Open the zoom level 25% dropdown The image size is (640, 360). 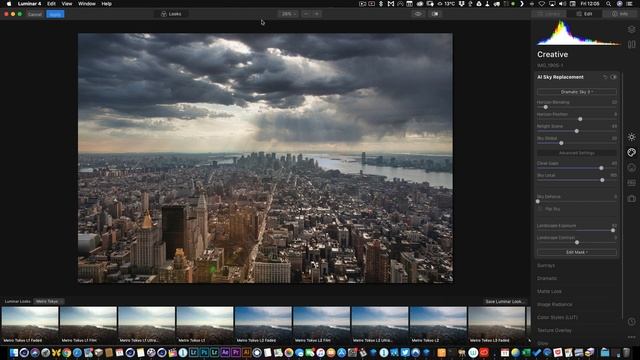[x=289, y=14]
